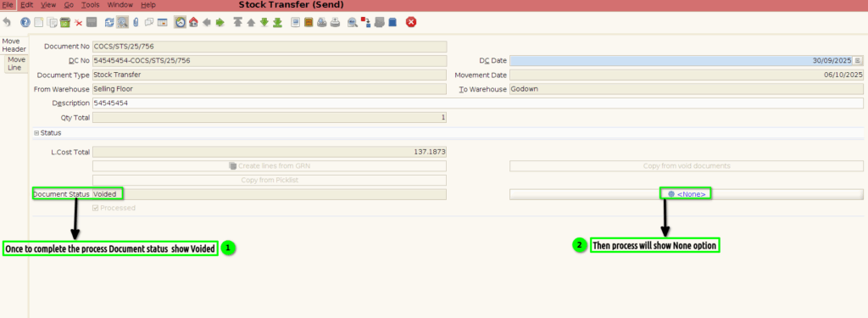Open the Go menu
The image size is (868, 318).
[x=69, y=4]
